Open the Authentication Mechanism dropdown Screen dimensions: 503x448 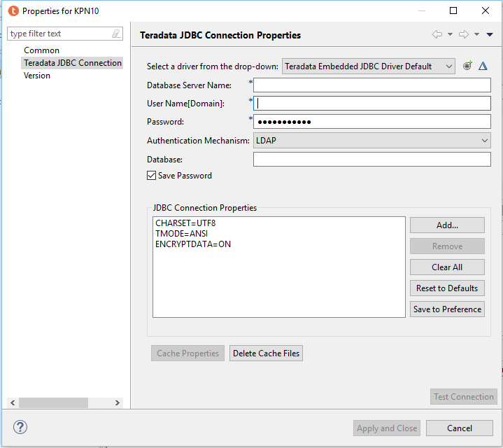[x=371, y=141]
